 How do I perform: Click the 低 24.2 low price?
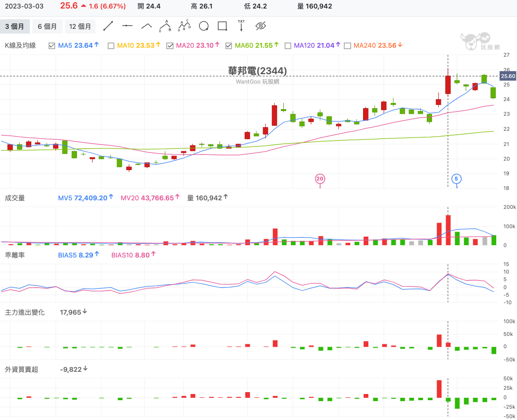[255, 6]
